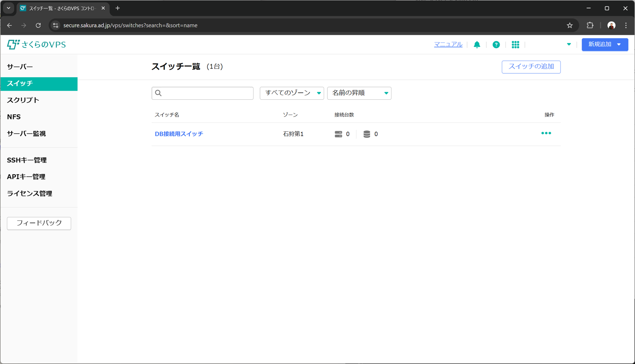
Task: Select SSHキー管理 in the sidebar
Action: click(27, 160)
